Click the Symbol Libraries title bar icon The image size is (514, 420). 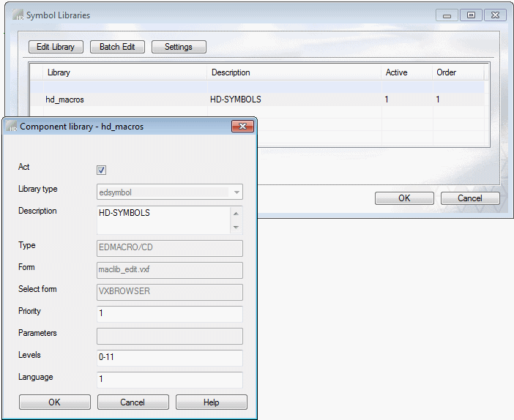point(18,15)
